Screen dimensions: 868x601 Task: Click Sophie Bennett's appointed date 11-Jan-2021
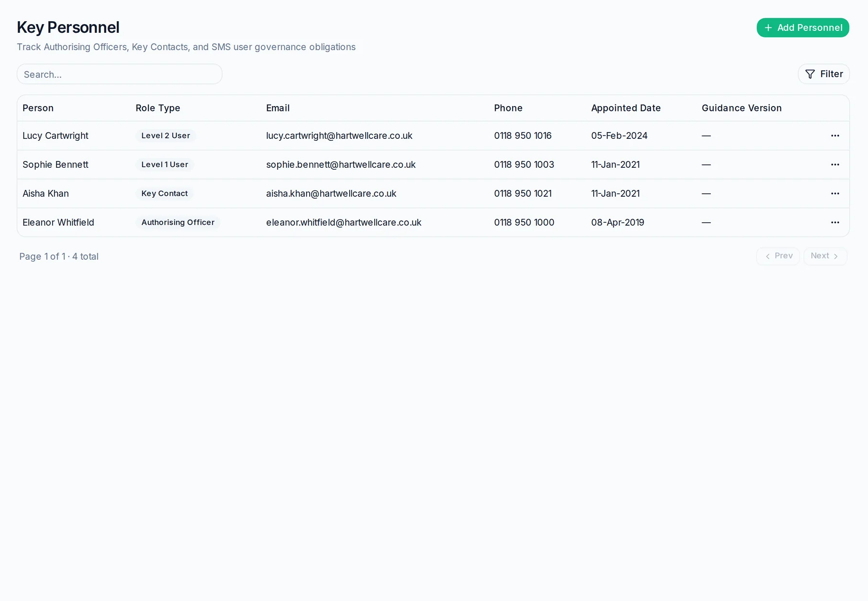616,165
